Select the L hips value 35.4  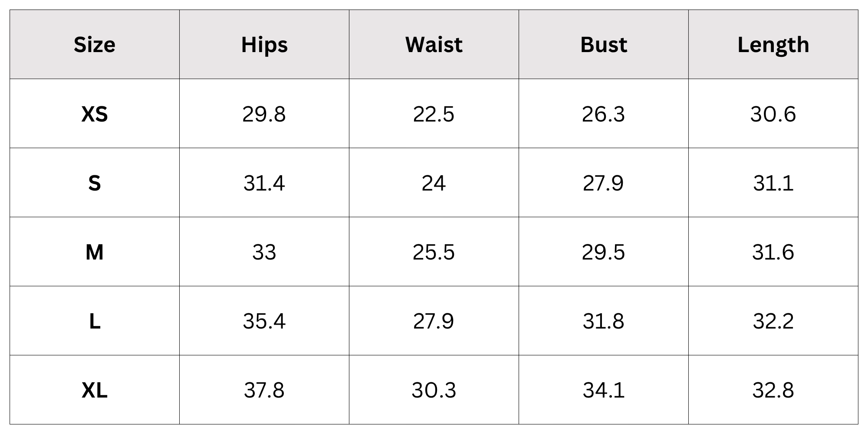coord(264,322)
